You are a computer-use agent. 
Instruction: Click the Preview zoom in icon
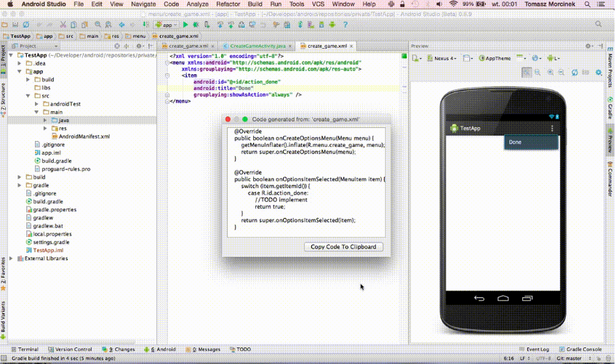pyautogui.click(x=551, y=72)
